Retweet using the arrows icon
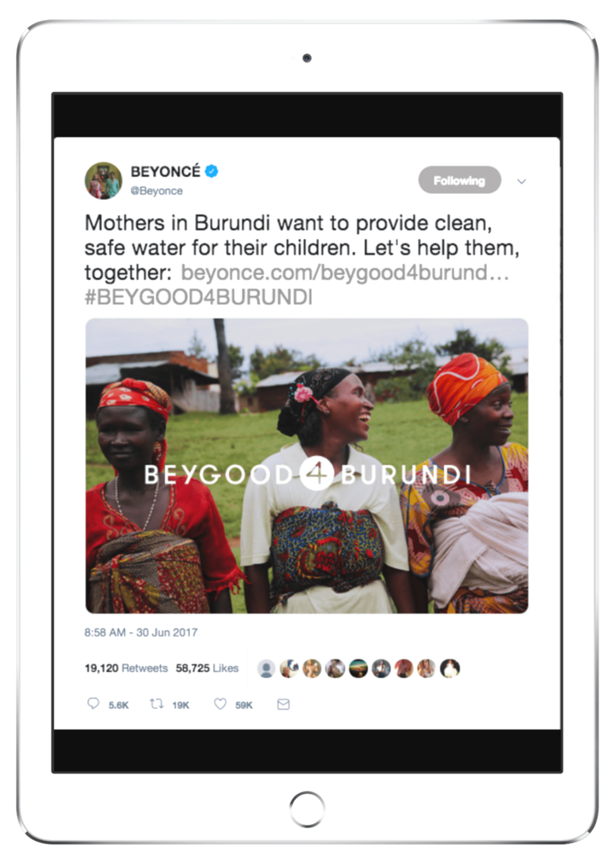Viewport: 616px width, 855px height. click(156, 704)
